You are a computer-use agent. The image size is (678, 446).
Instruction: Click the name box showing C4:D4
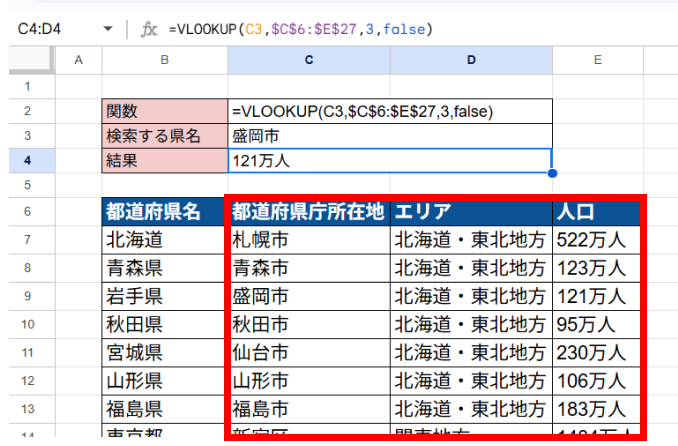click(50, 30)
